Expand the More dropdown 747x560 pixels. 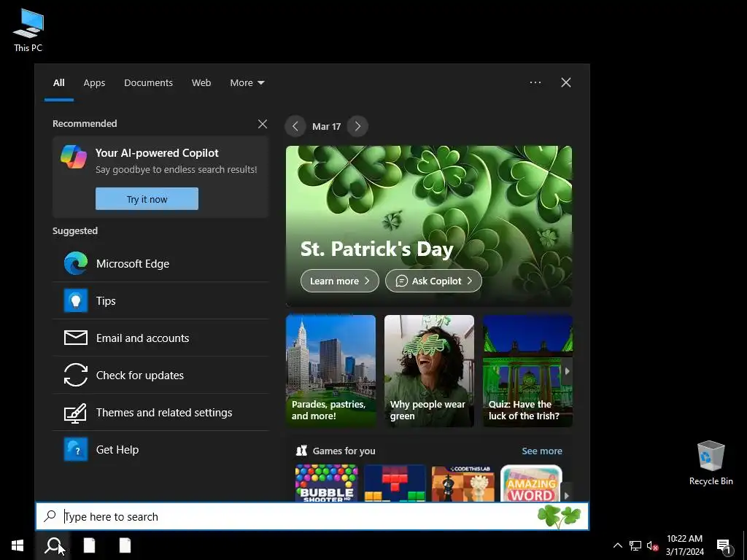(247, 83)
